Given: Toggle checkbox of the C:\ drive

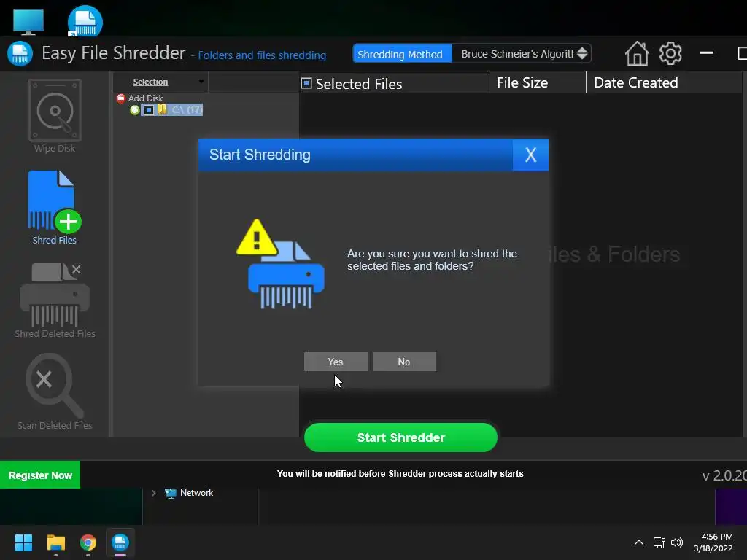Looking at the screenshot, I should [x=149, y=110].
